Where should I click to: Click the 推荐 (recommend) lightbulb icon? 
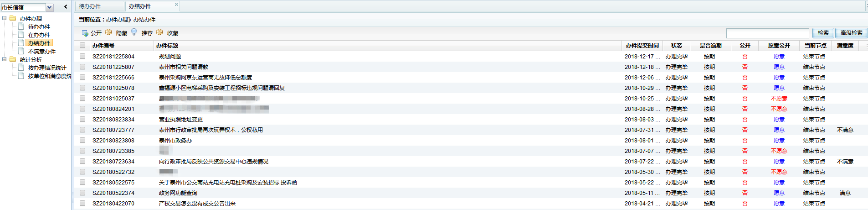click(134, 32)
